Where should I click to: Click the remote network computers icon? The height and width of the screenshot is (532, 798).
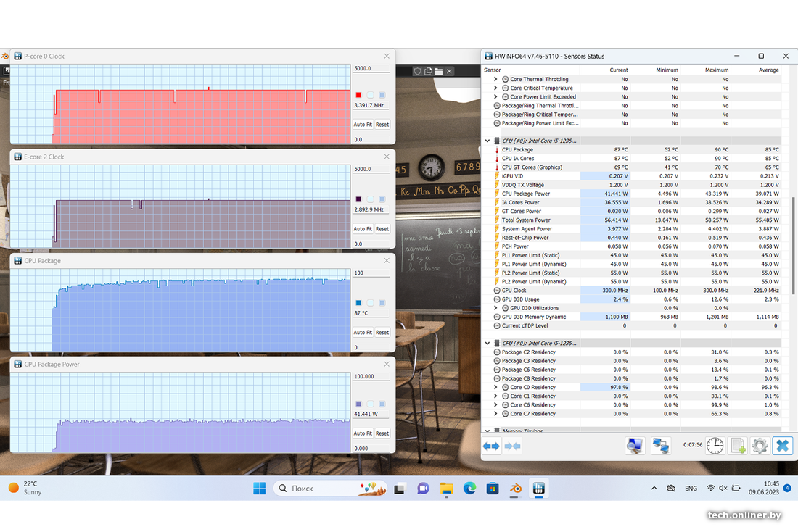pos(660,446)
